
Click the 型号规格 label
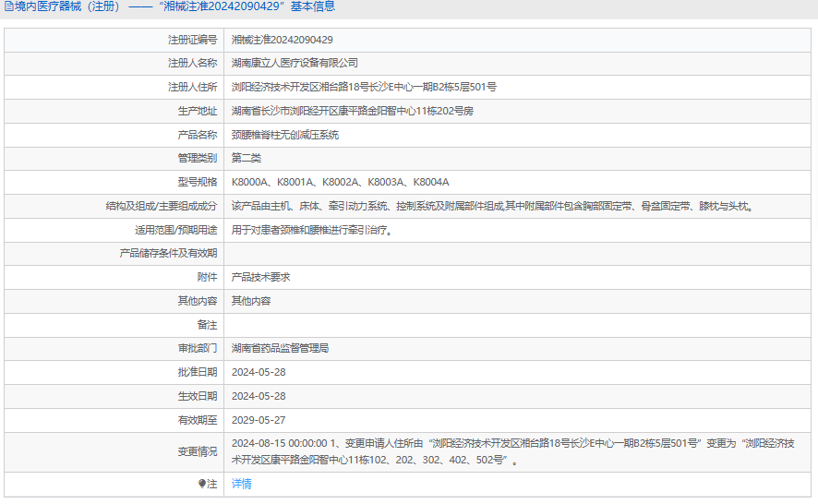click(x=198, y=182)
